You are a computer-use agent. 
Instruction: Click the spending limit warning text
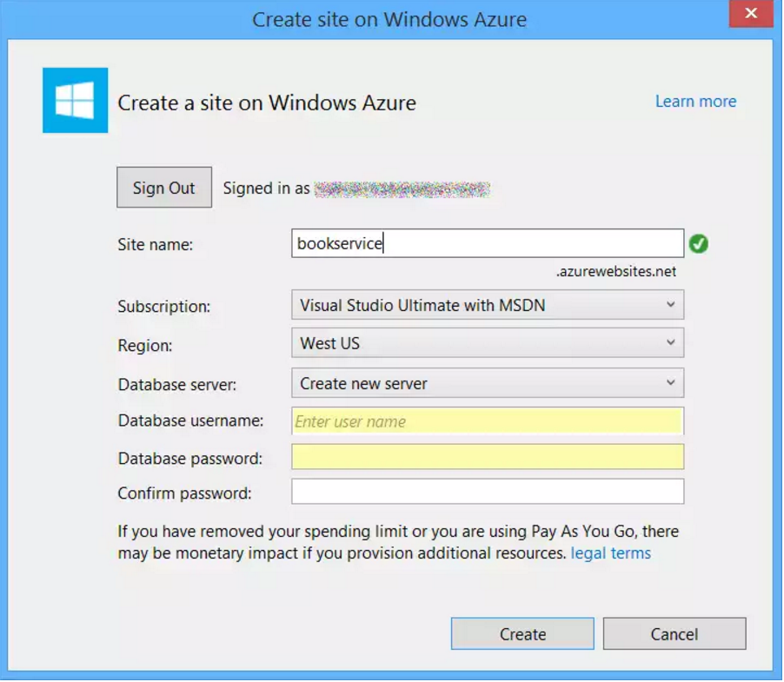[398, 542]
